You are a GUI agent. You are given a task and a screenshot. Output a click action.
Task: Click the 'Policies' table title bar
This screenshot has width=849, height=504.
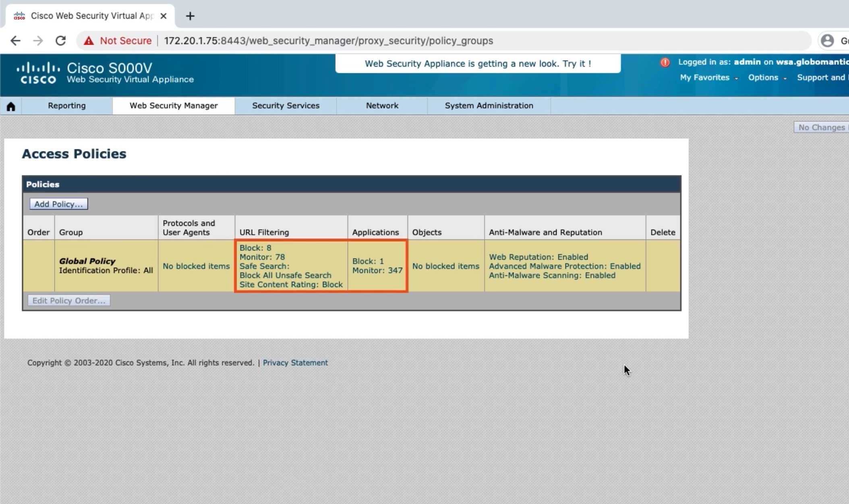[352, 184]
